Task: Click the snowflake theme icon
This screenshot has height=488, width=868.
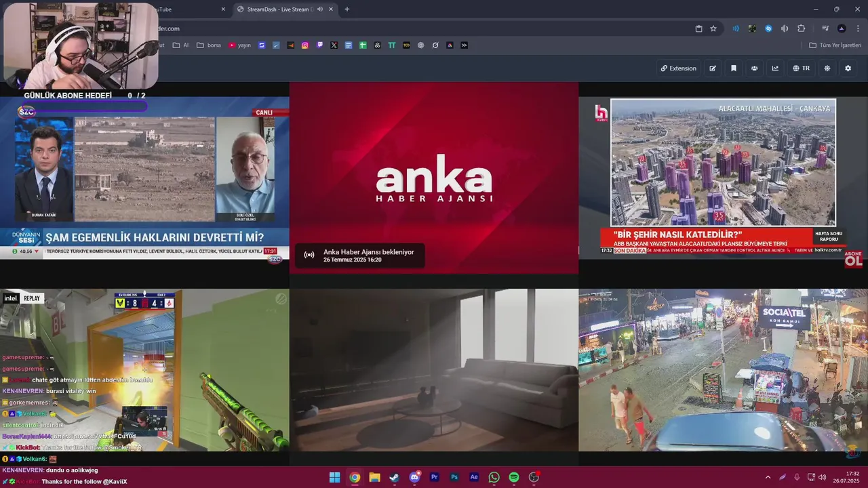Action: [827, 68]
